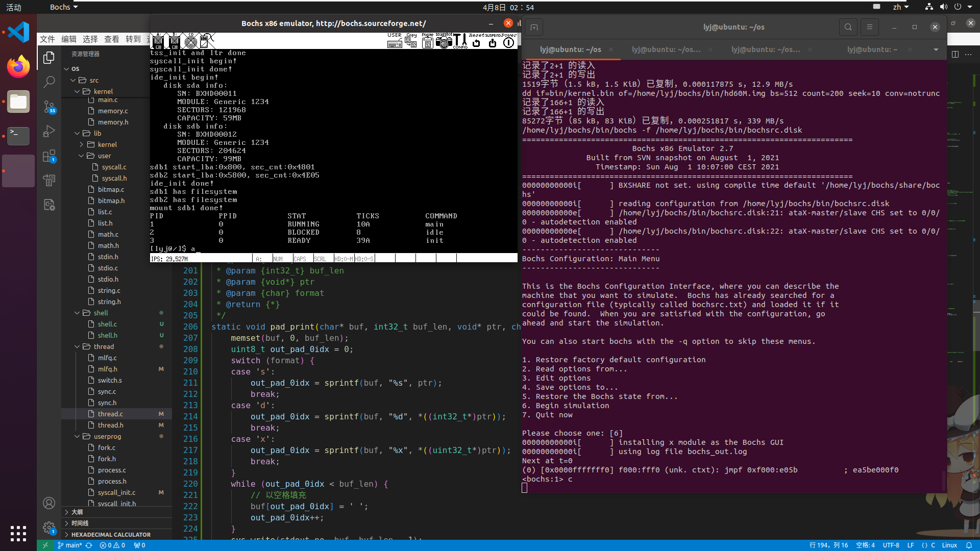
Task: Expand HEXADECIMAL CALCULATOR section
Action: [116, 534]
